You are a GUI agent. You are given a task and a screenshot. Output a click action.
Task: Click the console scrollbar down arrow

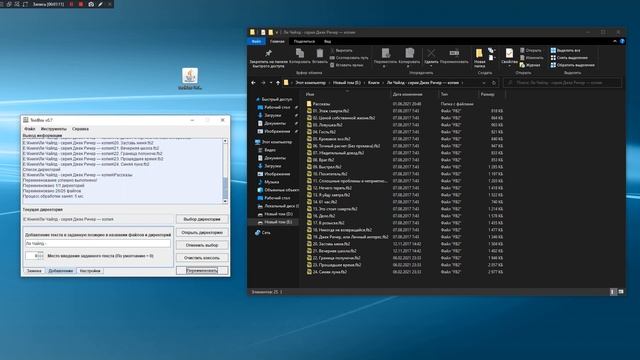coord(225,201)
